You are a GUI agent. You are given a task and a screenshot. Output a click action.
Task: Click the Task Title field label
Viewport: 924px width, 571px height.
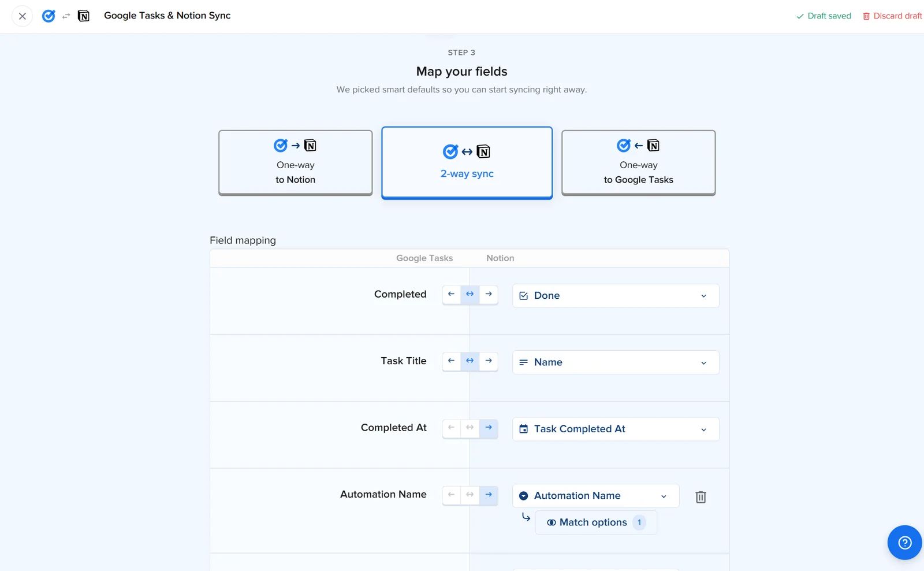coord(404,361)
